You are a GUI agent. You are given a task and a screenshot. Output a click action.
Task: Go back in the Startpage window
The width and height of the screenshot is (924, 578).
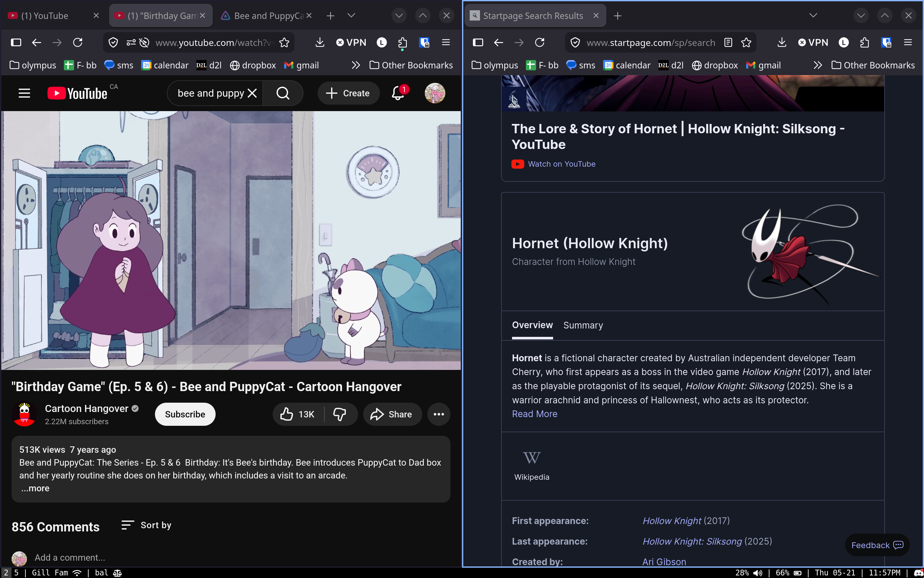click(x=499, y=42)
